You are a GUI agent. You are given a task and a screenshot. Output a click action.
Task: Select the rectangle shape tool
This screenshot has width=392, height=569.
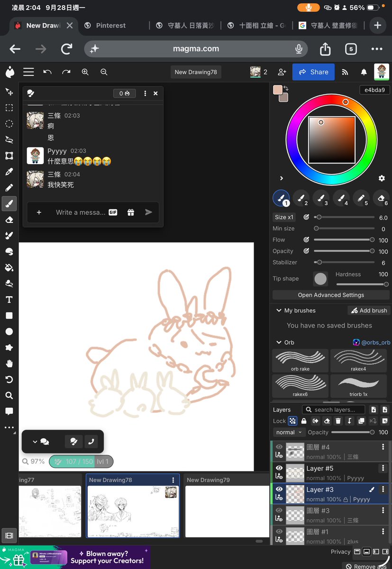tap(9, 315)
